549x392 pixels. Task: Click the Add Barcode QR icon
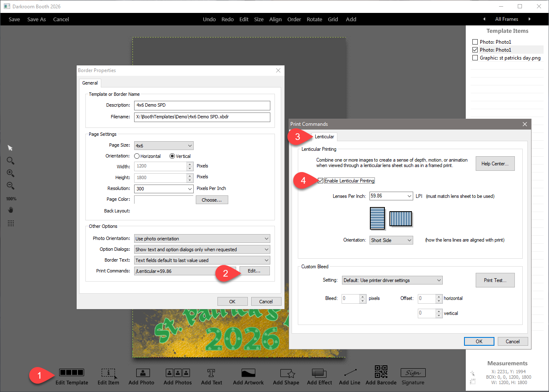381,372
